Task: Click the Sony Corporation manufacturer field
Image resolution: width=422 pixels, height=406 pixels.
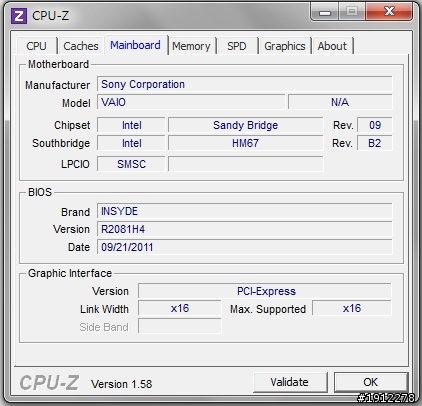Action: [x=245, y=84]
